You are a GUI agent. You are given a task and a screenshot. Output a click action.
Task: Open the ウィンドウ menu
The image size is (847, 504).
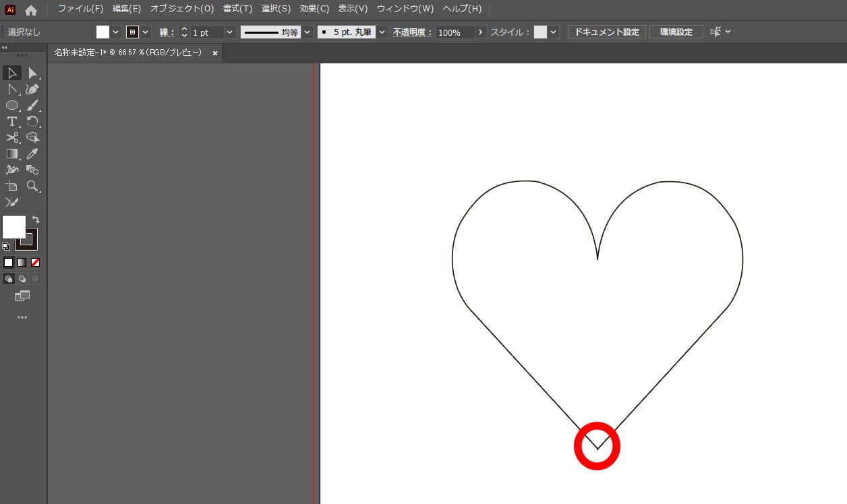click(405, 9)
